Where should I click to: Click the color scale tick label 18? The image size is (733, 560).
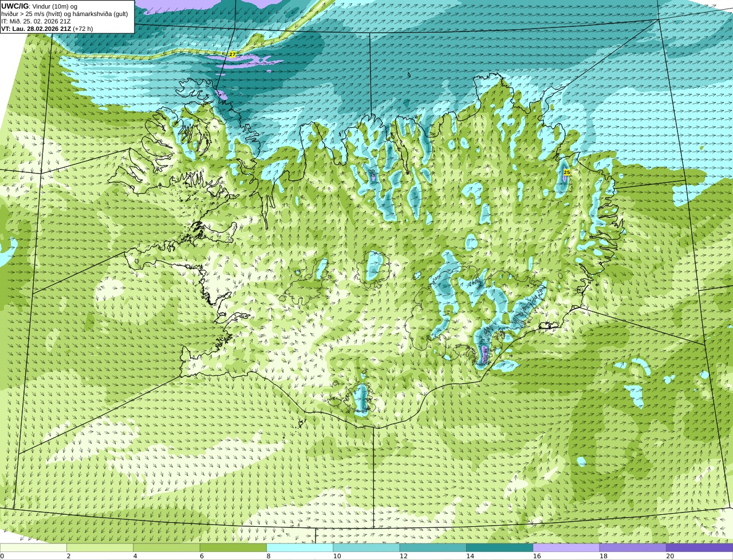click(603, 556)
